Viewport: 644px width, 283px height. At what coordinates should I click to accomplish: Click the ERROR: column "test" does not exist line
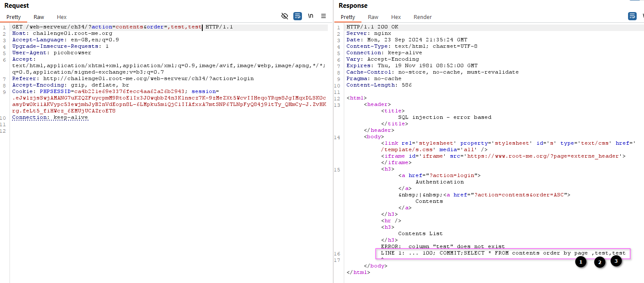(x=443, y=246)
